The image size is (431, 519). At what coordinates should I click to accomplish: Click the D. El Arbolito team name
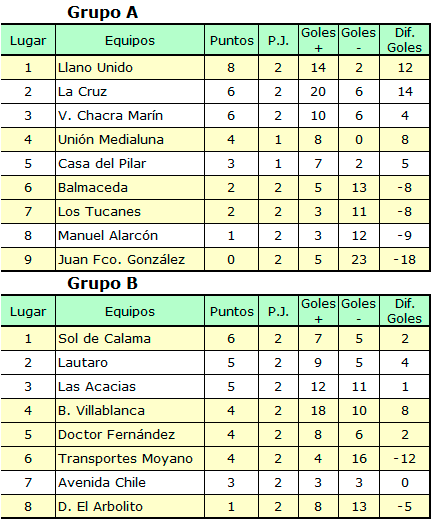(100, 507)
